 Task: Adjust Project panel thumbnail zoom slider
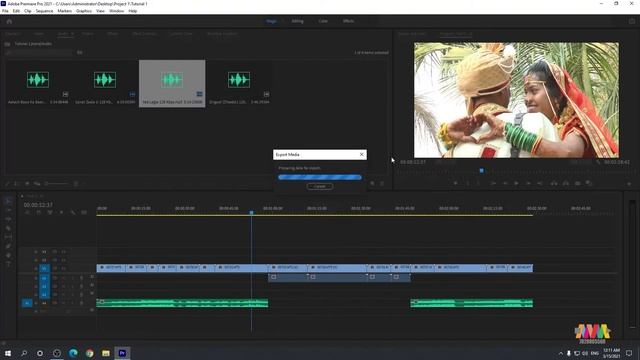(x=57, y=184)
